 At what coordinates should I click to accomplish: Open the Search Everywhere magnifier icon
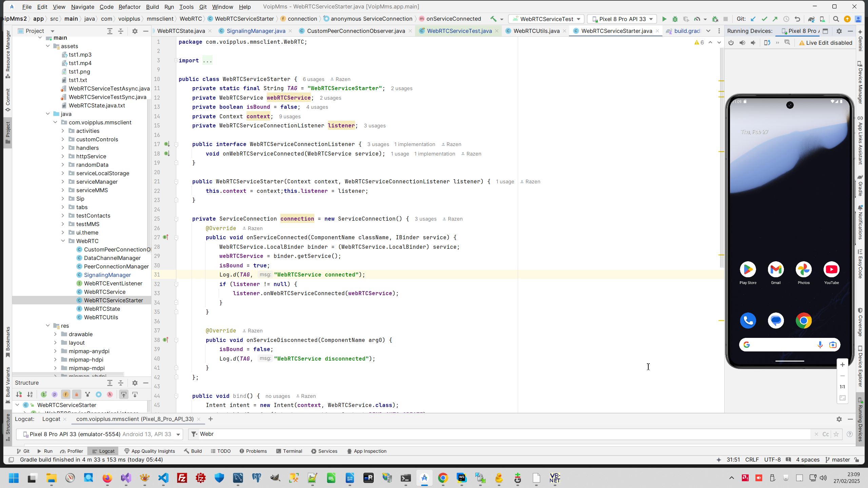click(x=836, y=19)
